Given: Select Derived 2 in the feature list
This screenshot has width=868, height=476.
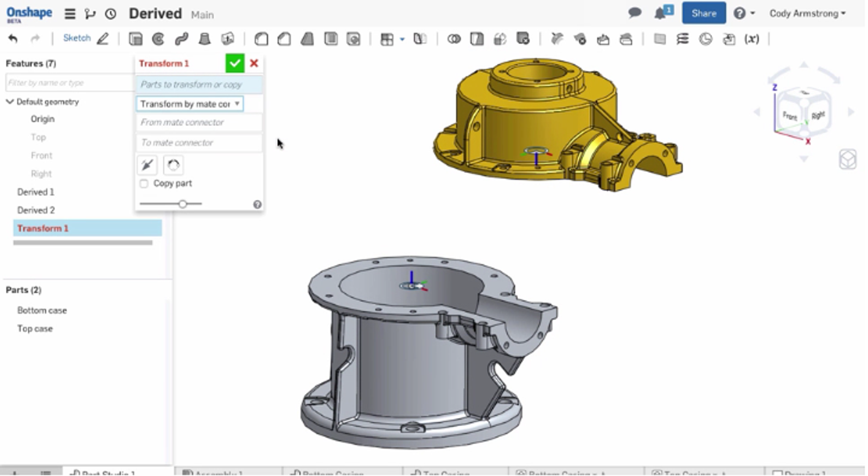Looking at the screenshot, I should coord(36,210).
